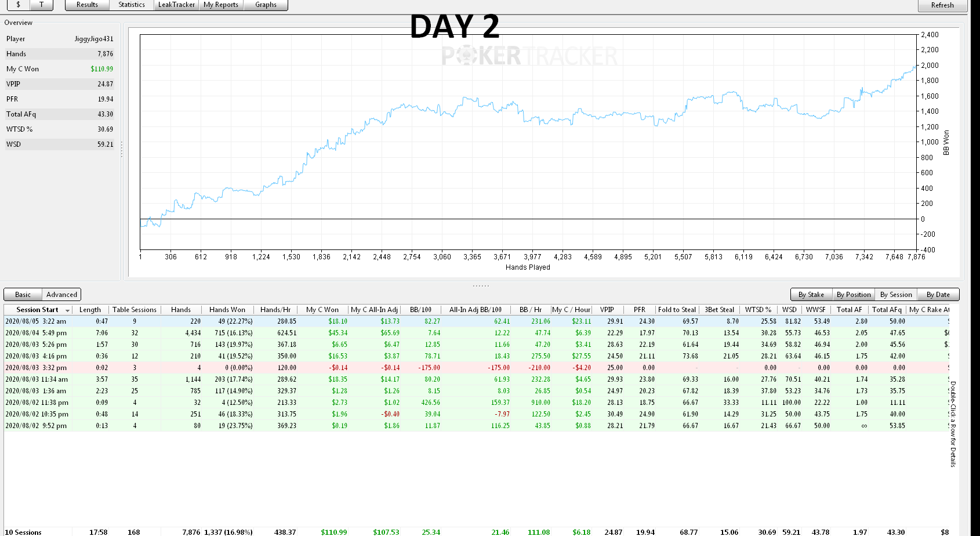Click Hands value 7,876 in overview
Image resolution: width=980 pixels, height=536 pixels.
105,54
